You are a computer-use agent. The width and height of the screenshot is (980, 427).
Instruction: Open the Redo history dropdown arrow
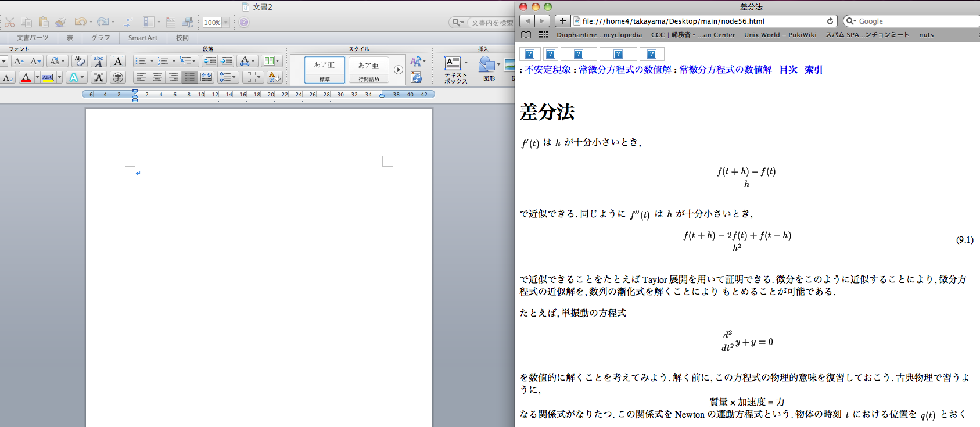click(113, 22)
